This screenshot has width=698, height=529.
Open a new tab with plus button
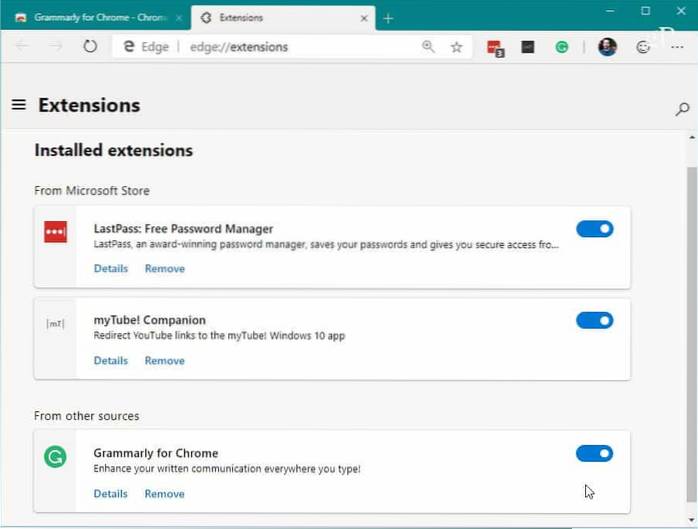388,18
